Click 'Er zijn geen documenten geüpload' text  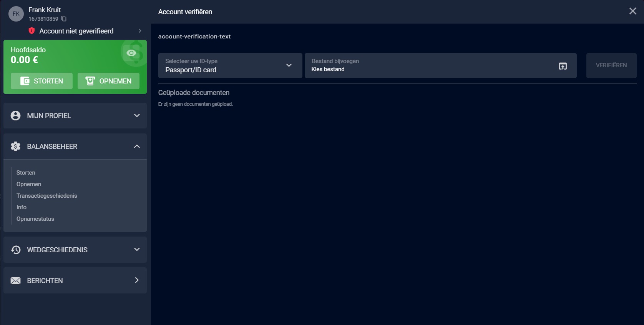pos(196,104)
